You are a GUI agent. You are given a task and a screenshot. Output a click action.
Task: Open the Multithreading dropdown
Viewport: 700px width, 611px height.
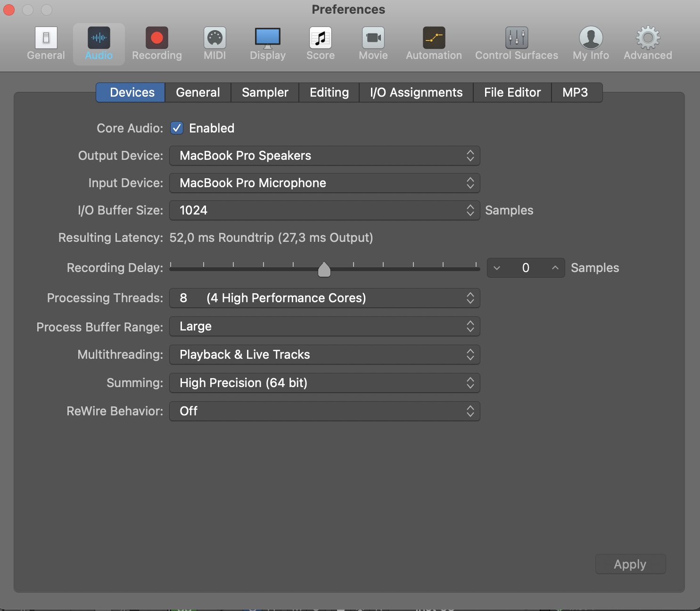pos(325,355)
